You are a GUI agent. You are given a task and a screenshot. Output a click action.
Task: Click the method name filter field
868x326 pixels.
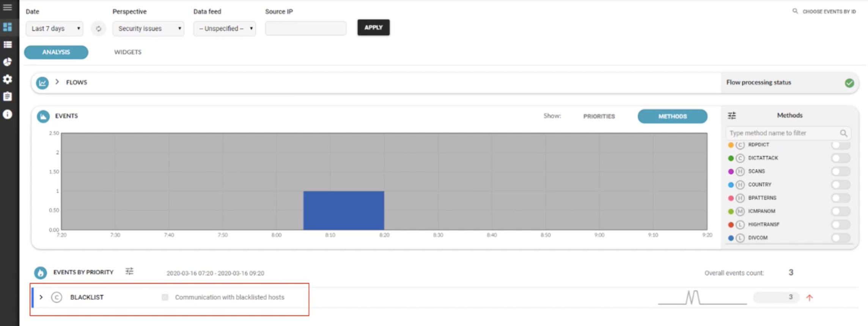tap(783, 133)
